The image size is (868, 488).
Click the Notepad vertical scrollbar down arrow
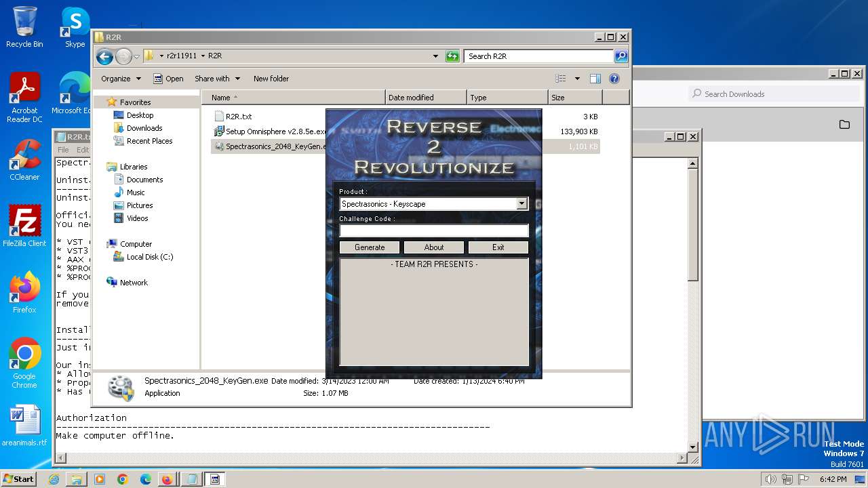(x=693, y=447)
